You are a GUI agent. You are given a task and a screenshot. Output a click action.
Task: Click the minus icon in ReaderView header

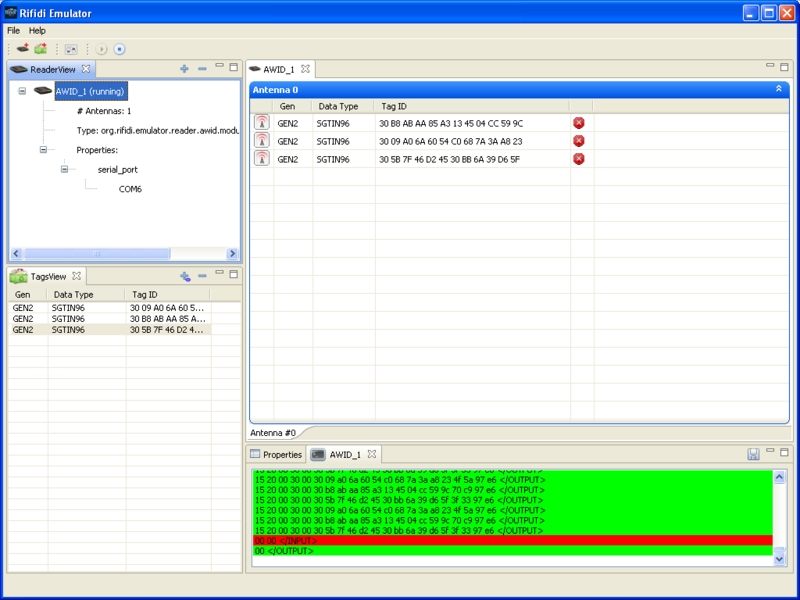click(x=202, y=69)
